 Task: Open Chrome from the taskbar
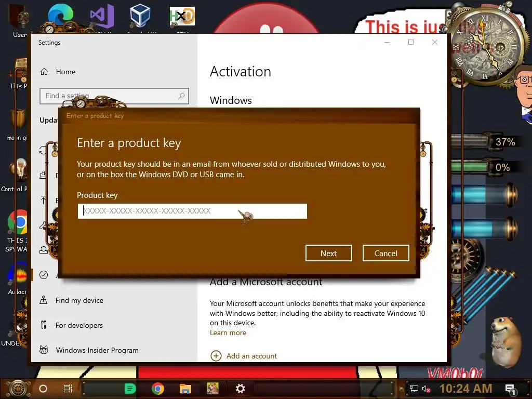point(158,389)
